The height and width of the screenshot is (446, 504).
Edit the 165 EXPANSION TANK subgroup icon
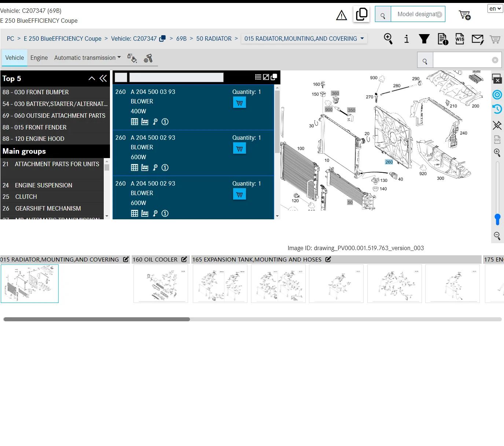328,259
